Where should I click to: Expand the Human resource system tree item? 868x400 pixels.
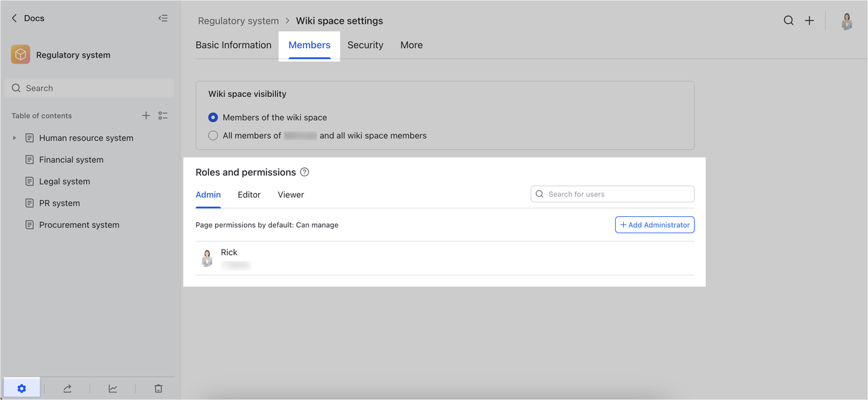tap(14, 138)
